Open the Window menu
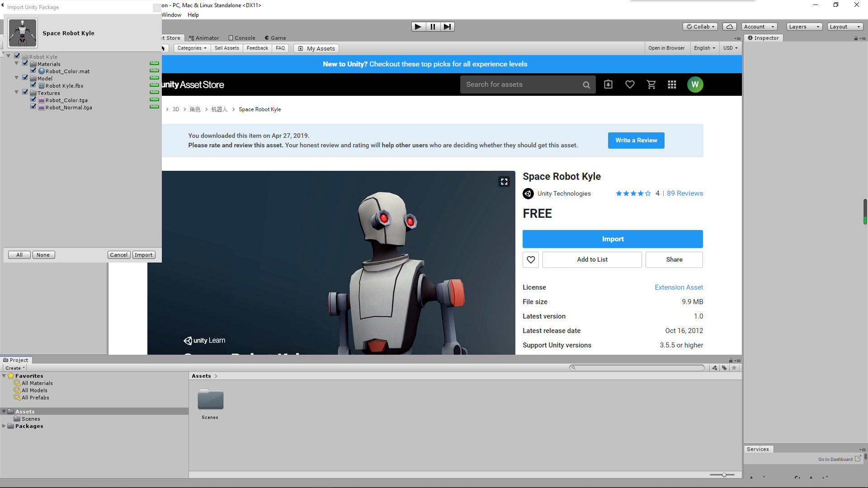The width and height of the screenshot is (868, 488). click(171, 15)
